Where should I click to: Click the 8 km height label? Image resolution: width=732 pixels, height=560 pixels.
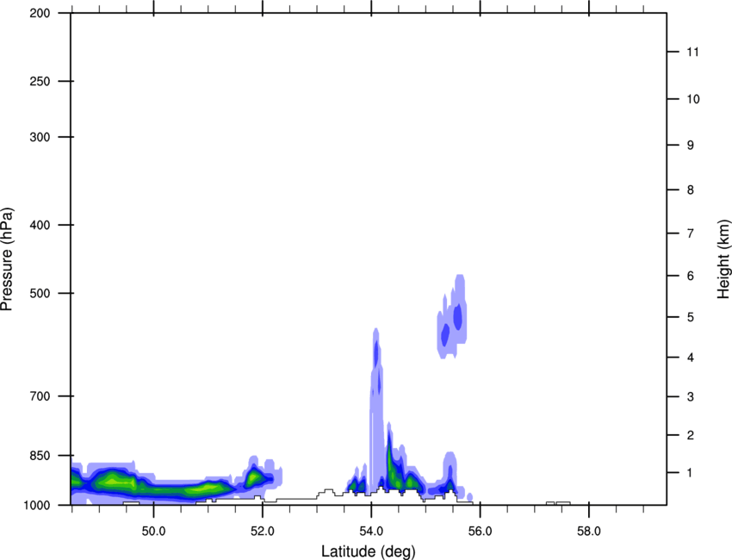(690, 190)
